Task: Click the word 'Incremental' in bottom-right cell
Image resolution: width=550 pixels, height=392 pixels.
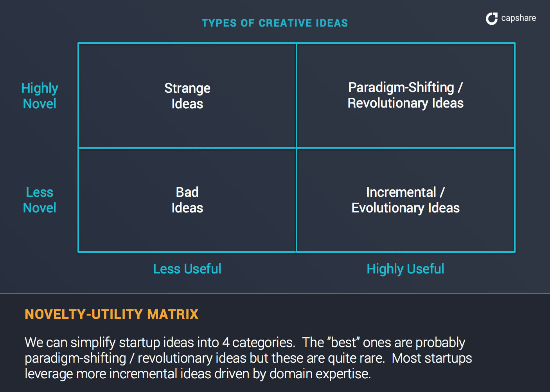Action: [x=401, y=192]
